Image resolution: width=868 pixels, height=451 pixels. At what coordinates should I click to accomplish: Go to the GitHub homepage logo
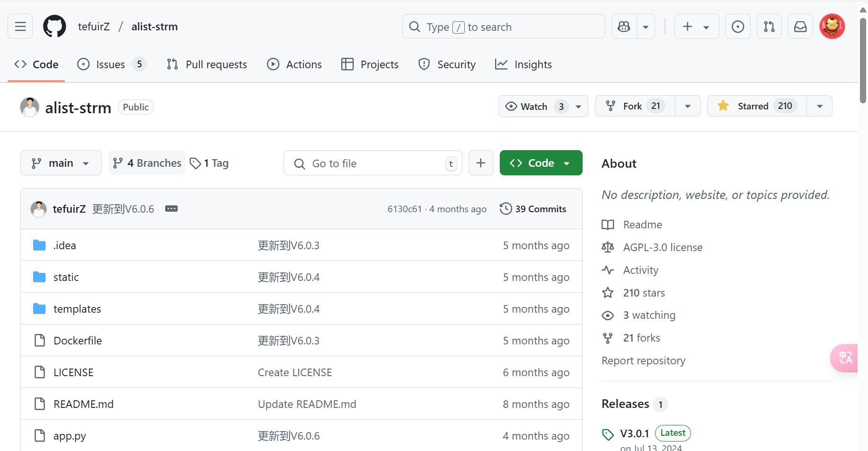(x=54, y=27)
